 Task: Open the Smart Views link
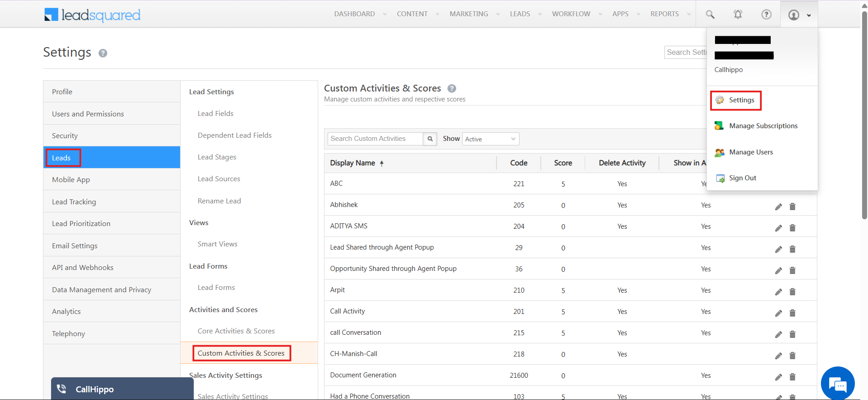pyautogui.click(x=217, y=244)
